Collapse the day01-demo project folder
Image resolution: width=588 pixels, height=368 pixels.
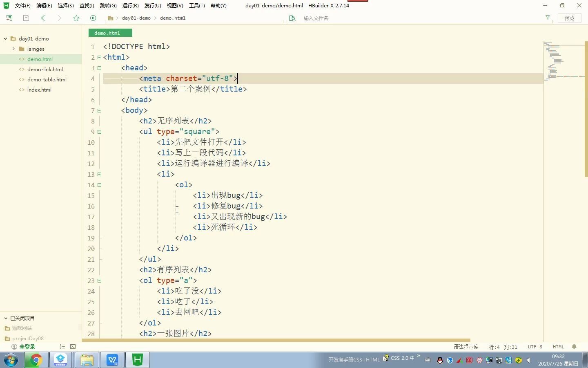click(5, 38)
